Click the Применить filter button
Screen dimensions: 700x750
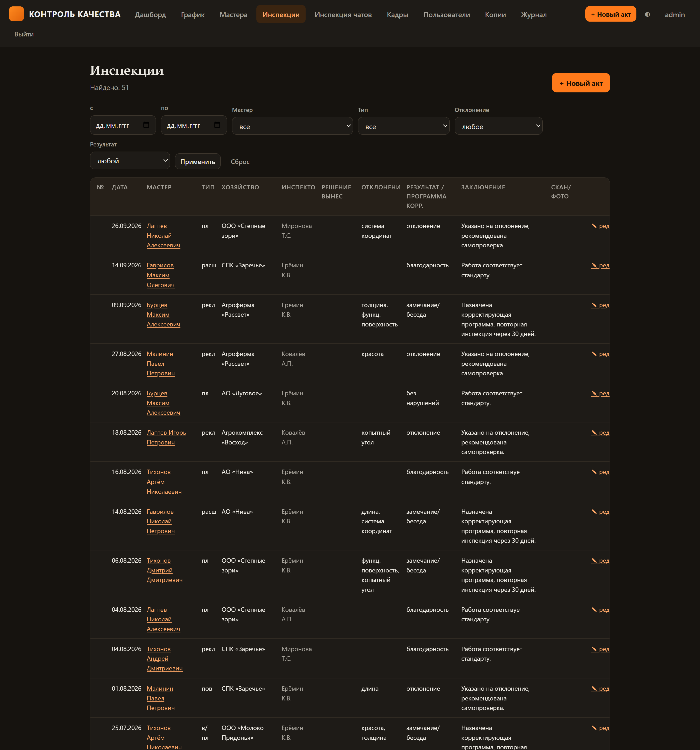pyautogui.click(x=198, y=162)
